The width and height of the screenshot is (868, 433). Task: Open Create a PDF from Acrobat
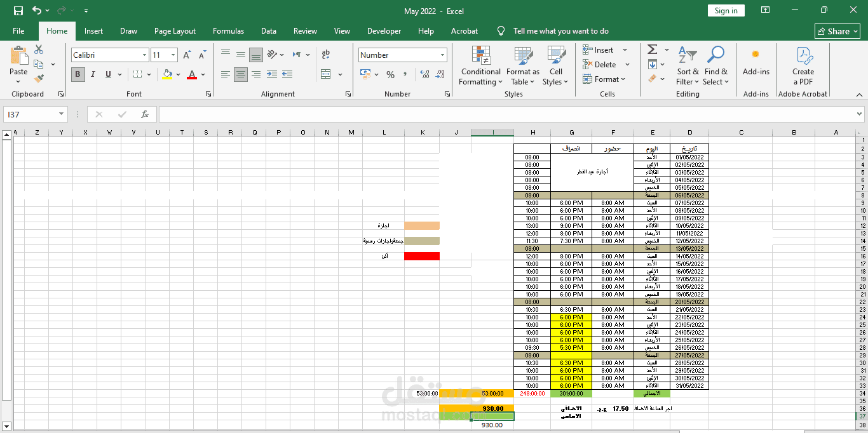pyautogui.click(x=803, y=67)
